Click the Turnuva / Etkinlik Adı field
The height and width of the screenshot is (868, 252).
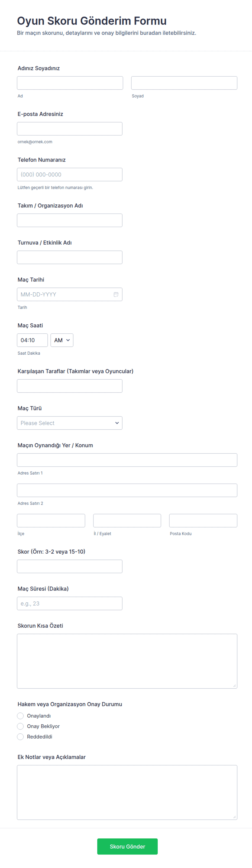pos(70,257)
